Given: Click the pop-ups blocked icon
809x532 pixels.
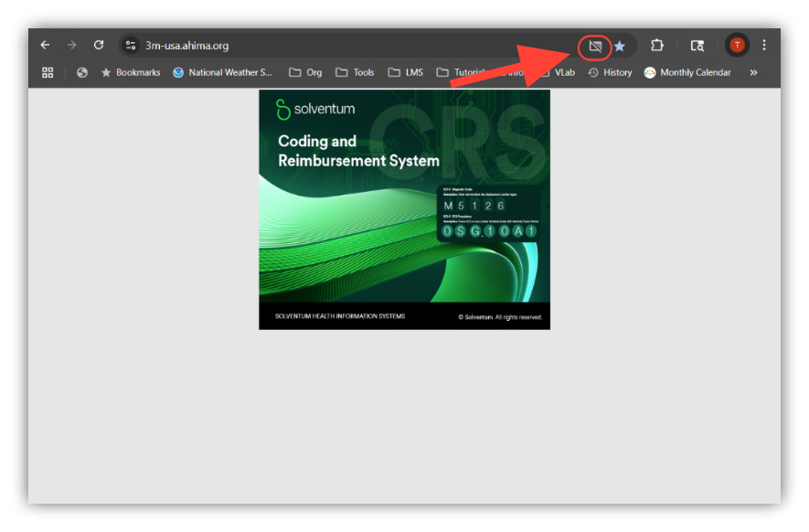Looking at the screenshot, I should 595,46.
